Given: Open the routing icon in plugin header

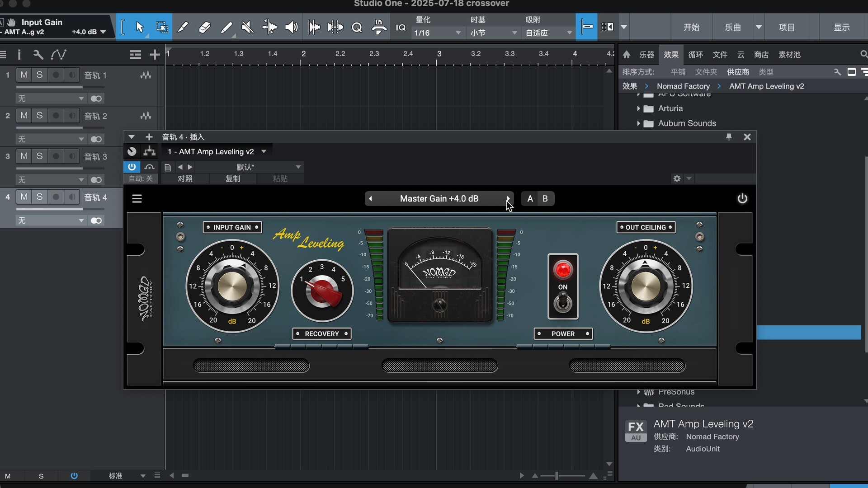Looking at the screenshot, I should [x=149, y=151].
